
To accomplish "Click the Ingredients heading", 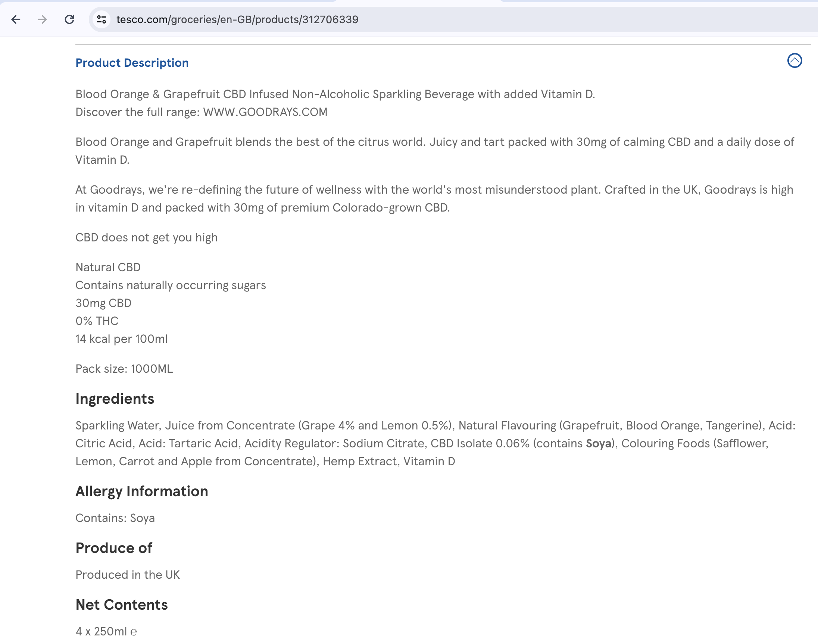I will point(115,399).
